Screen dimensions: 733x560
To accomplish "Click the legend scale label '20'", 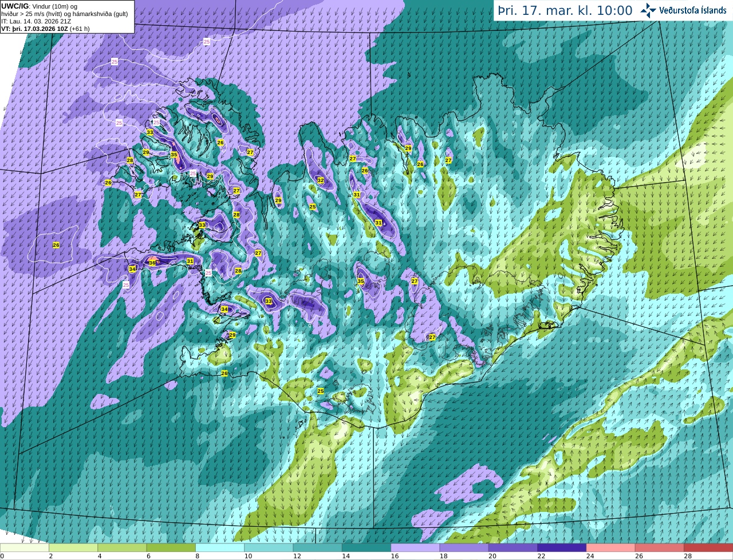I will (492, 556).
